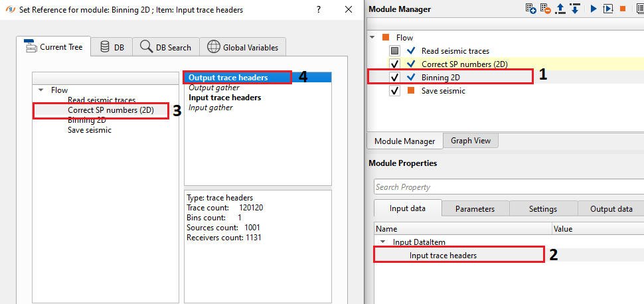Stop the flow with orange square icon
The image size is (644, 304).
pyautogui.click(x=623, y=9)
